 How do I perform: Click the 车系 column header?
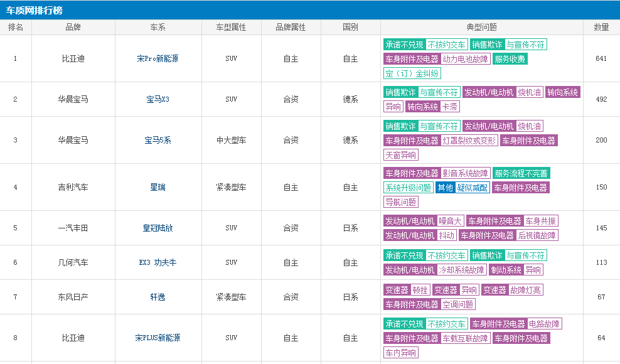158,28
